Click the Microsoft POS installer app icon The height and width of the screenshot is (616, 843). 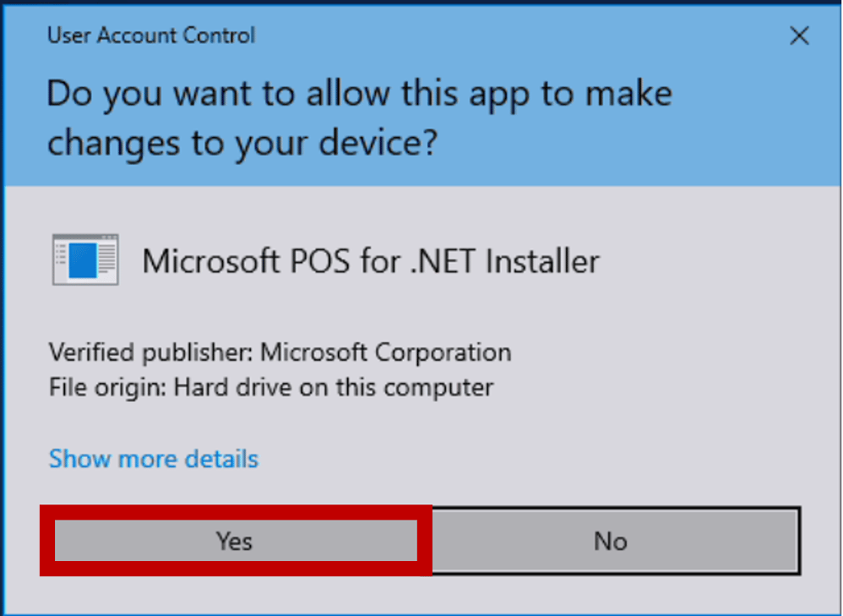tap(84, 259)
